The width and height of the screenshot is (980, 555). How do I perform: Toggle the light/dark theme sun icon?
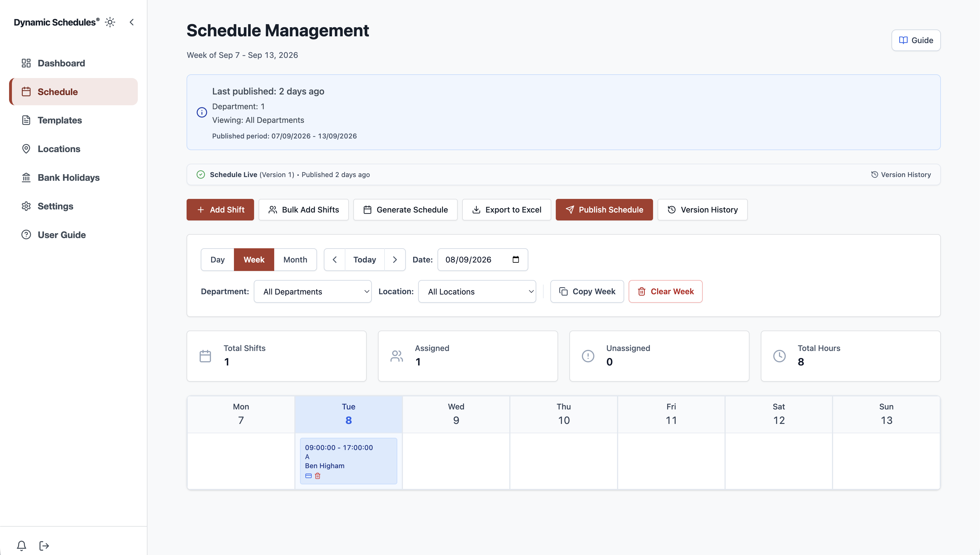point(110,22)
